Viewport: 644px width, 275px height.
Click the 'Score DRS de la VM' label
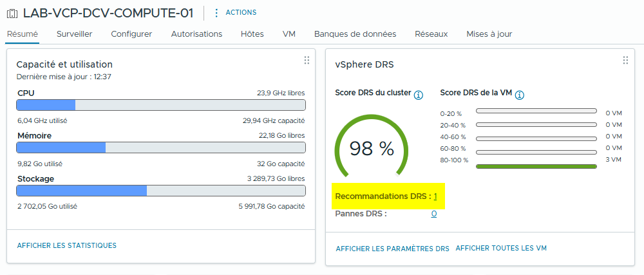point(476,93)
